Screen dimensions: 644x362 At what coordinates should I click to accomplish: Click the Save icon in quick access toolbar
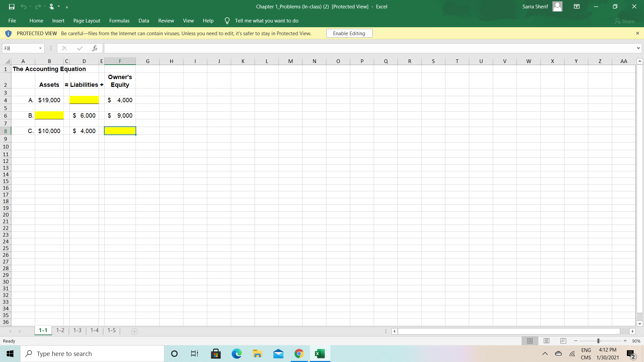(12, 6)
